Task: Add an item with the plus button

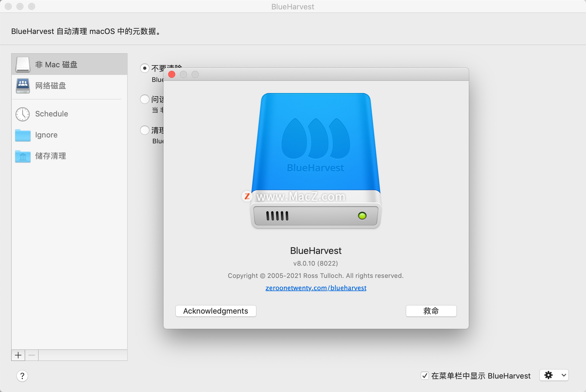Action: pyautogui.click(x=18, y=355)
